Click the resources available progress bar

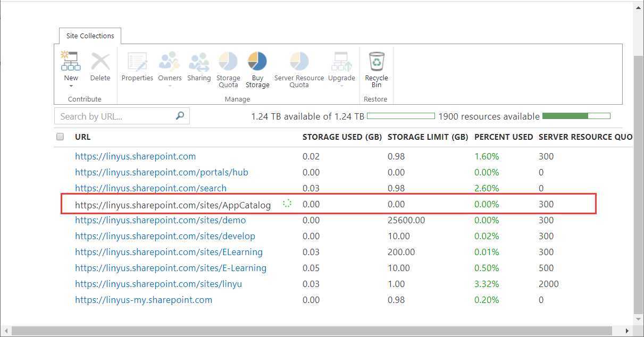click(x=576, y=116)
